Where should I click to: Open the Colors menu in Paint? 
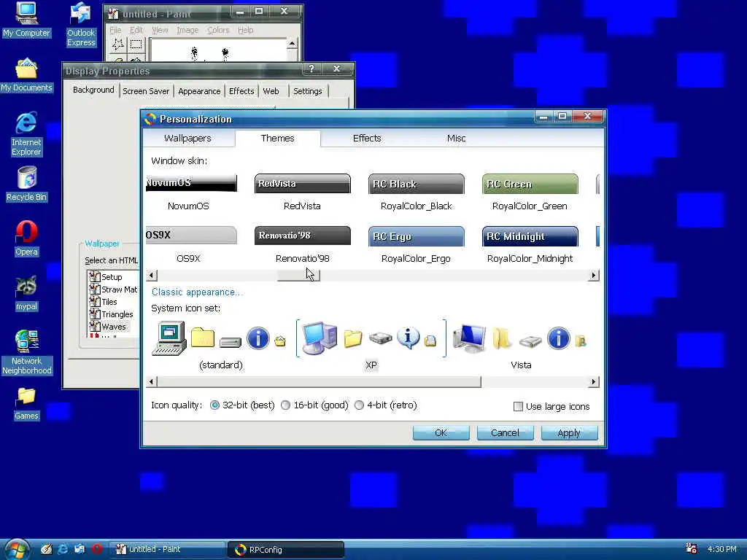218,30
